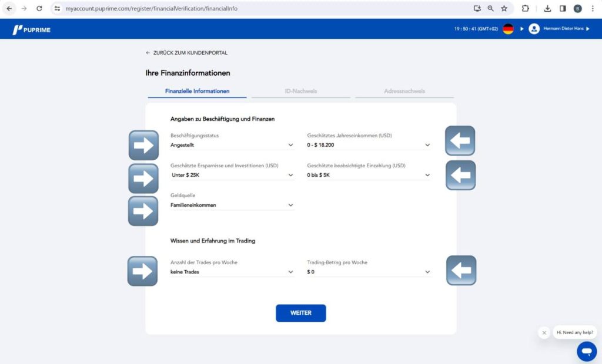Open Geschätzte Ersparnisse und Investitionen dropdown
Screen dimensions: 602x364
click(x=232, y=175)
